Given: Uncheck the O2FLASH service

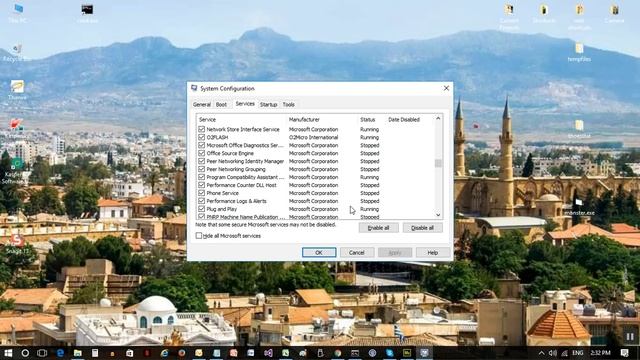Looking at the screenshot, I should (201, 137).
